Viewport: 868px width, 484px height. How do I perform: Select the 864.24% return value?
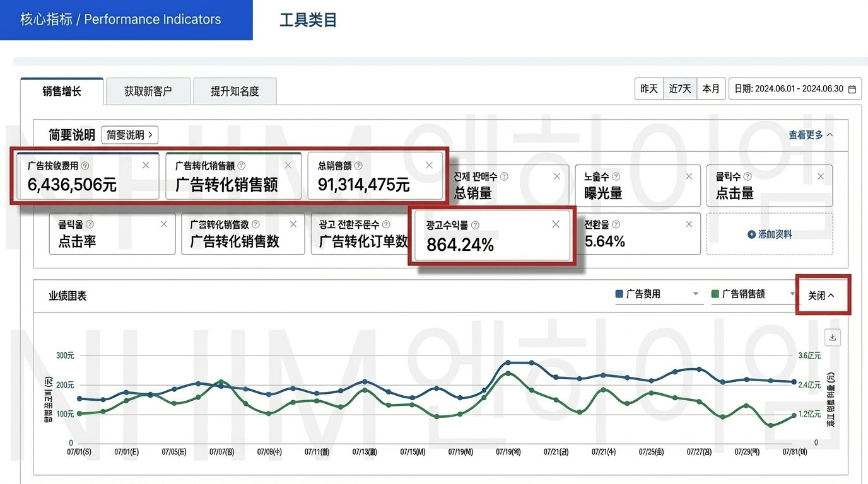[x=460, y=245]
